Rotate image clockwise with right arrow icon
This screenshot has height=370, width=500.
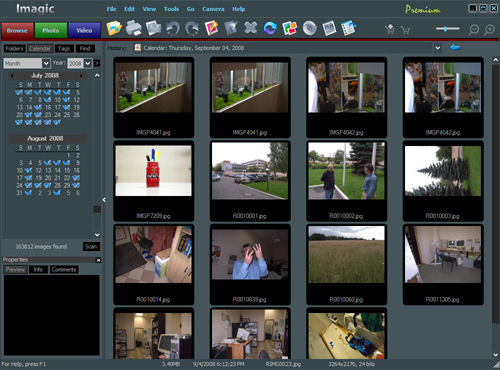[x=192, y=28]
